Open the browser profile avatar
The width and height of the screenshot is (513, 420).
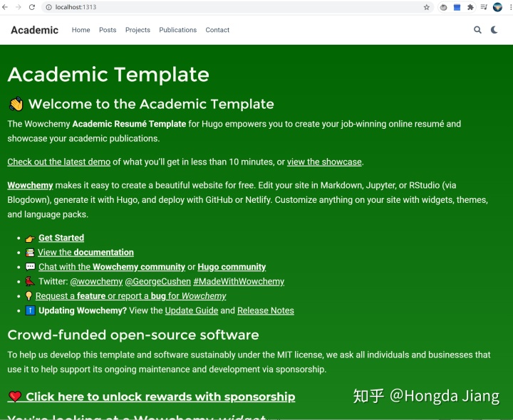(x=497, y=7)
